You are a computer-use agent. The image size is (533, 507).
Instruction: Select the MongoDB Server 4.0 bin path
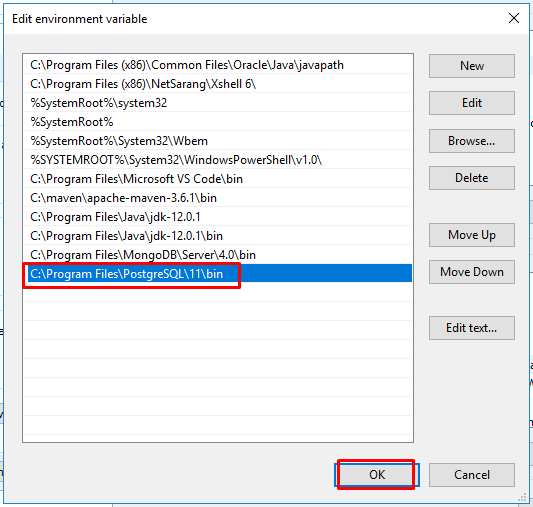tap(218, 255)
